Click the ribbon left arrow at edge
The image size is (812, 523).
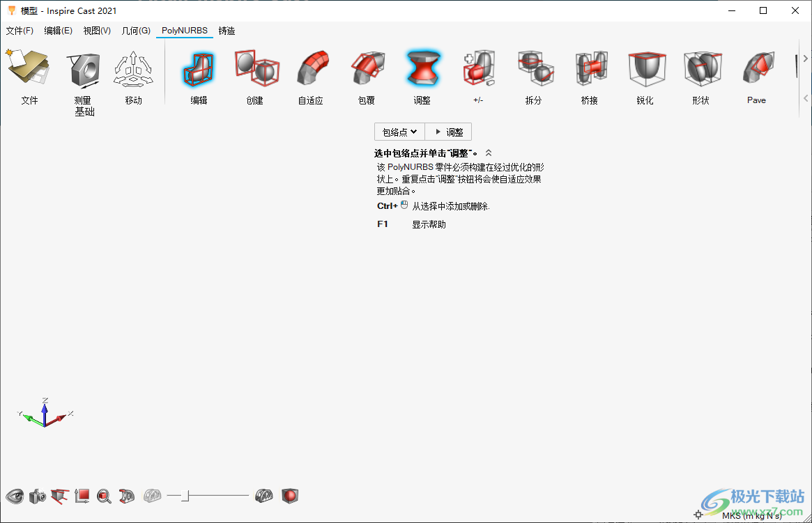805,97
